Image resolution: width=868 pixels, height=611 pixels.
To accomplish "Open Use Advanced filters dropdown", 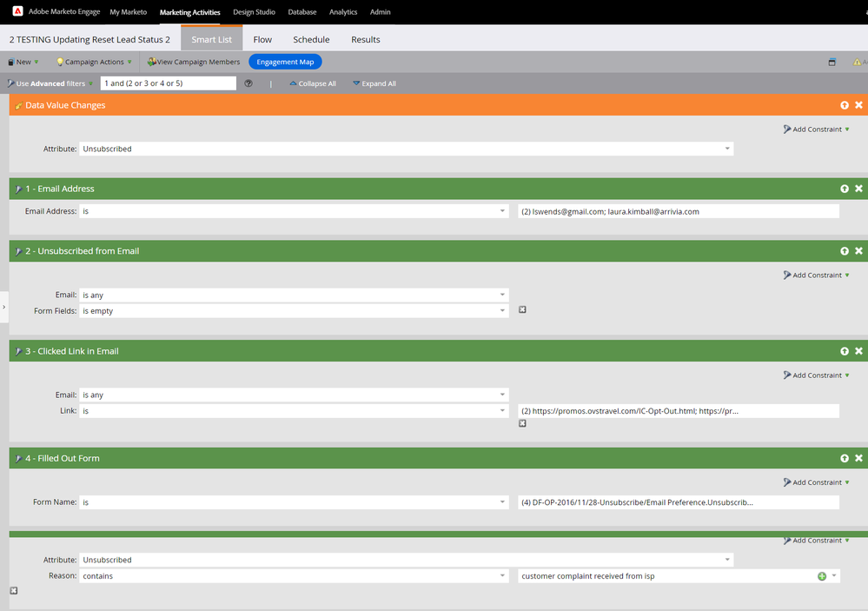I will [x=50, y=83].
